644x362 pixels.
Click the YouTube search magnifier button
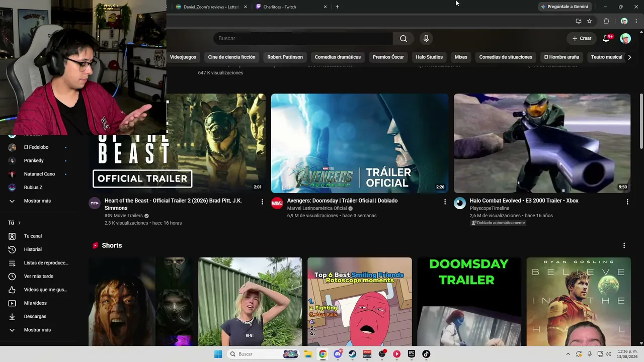pyautogui.click(x=404, y=39)
